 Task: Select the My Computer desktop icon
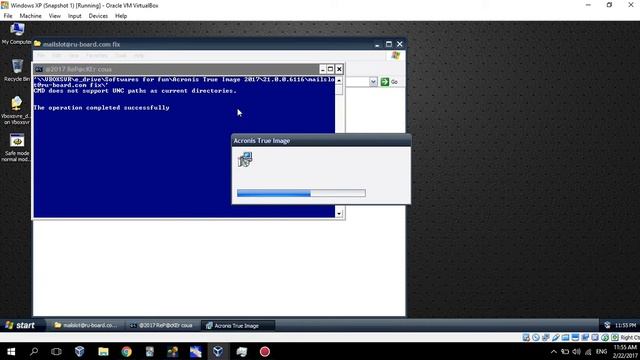pyautogui.click(x=16, y=33)
